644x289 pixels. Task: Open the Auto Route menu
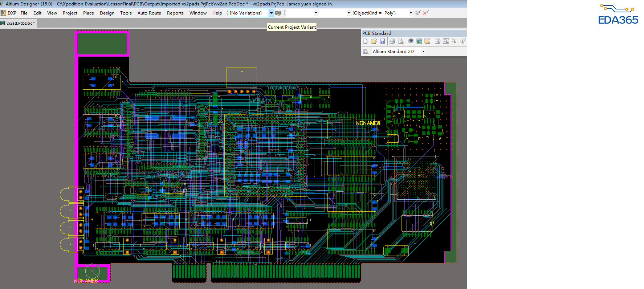point(149,13)
